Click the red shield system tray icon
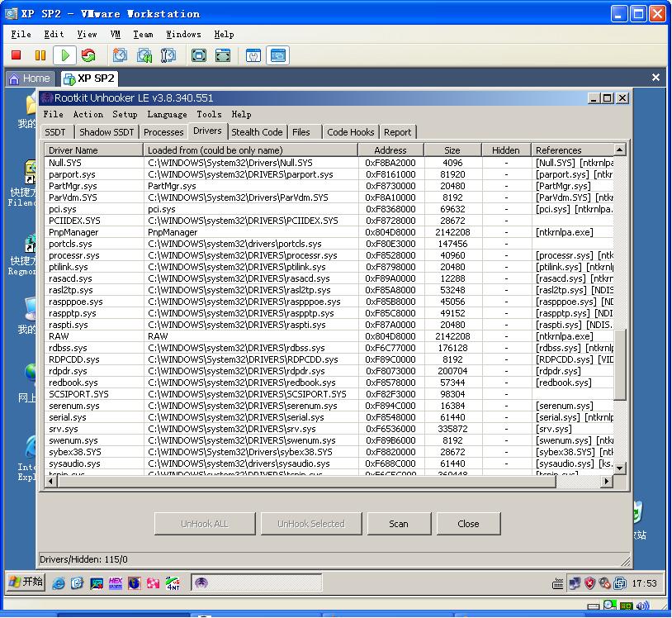 point(589,583)
